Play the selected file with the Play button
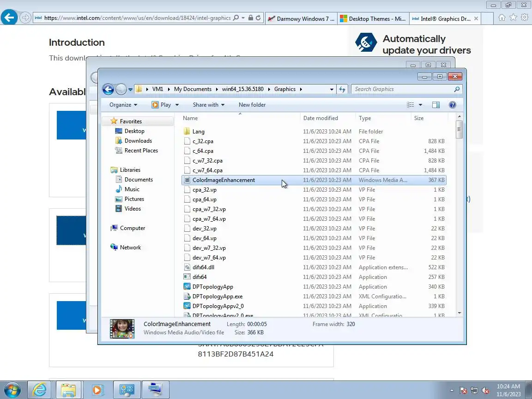This screenshot has width=532, height=399. 162,105
